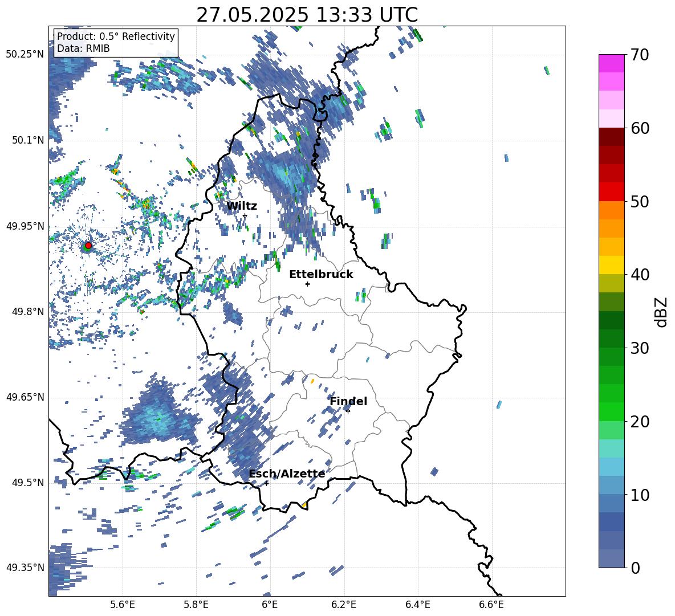
Task: Click the cross marker below Findel label
Action: [x=348, y=411]
